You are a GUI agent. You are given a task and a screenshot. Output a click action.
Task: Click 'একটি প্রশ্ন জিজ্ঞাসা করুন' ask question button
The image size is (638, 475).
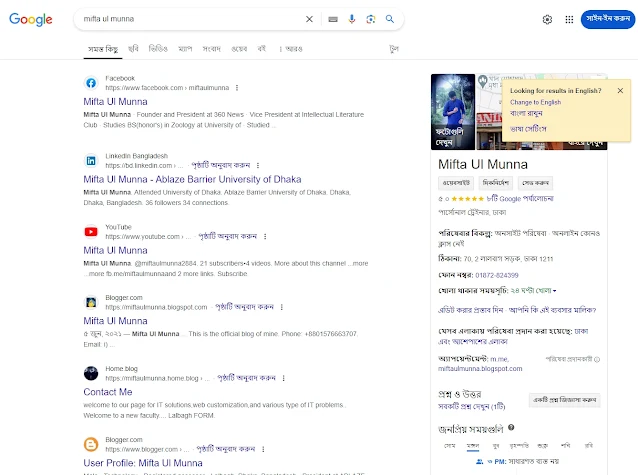[x=564, y=400]
